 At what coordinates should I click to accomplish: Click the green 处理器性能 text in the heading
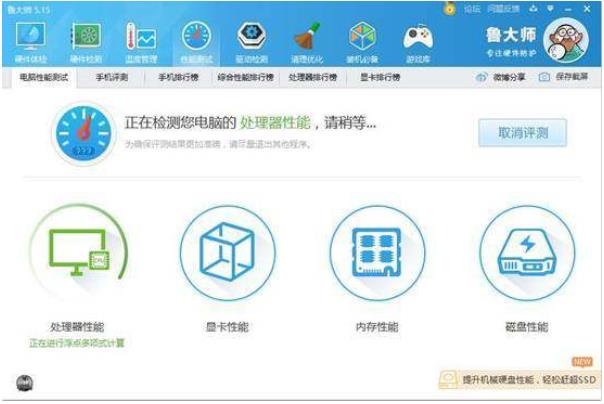(x=275, y=123)
